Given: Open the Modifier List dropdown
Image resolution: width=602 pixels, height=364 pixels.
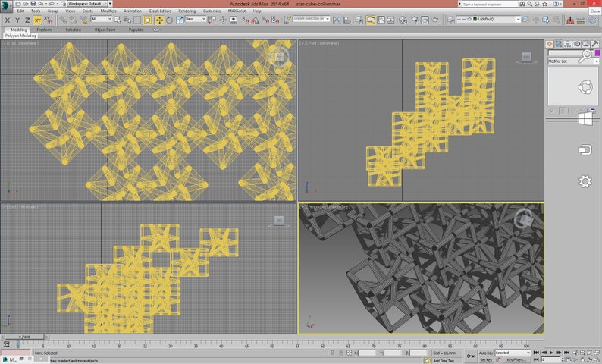Looking at the screenshot, I should pos(573,61).
